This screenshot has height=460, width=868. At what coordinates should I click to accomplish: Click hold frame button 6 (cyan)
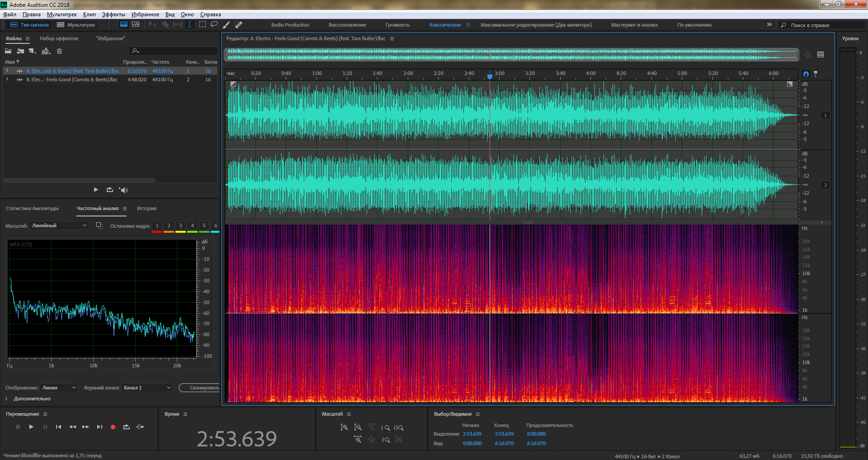pos(216,226)
